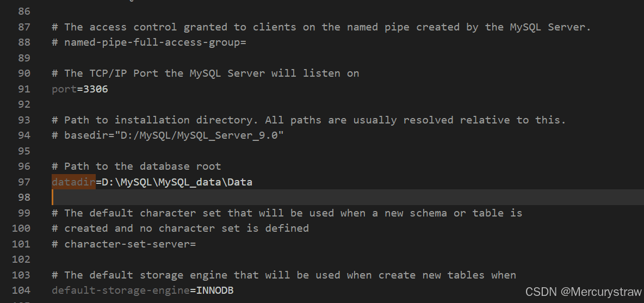The height and width of the screenshot is (303, 644).
Task: Click the 'default character set' comment on line 99
Action: [287, 213]
